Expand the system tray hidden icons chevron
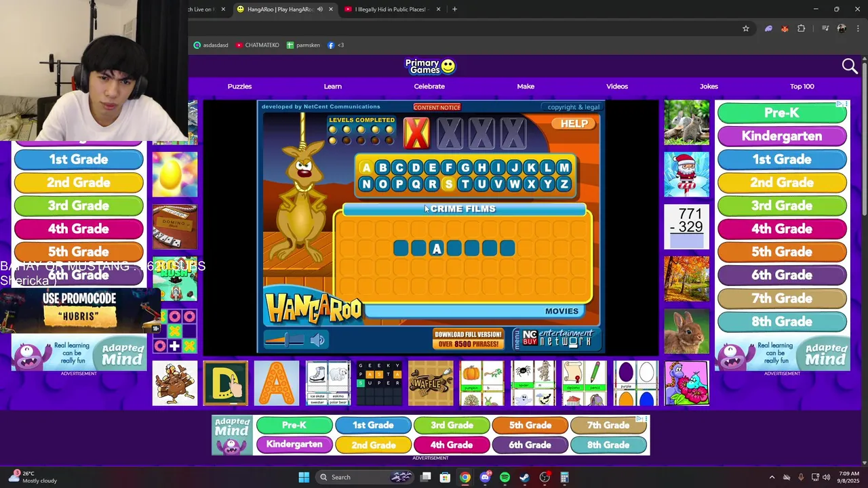 click(x=772, y=477)
